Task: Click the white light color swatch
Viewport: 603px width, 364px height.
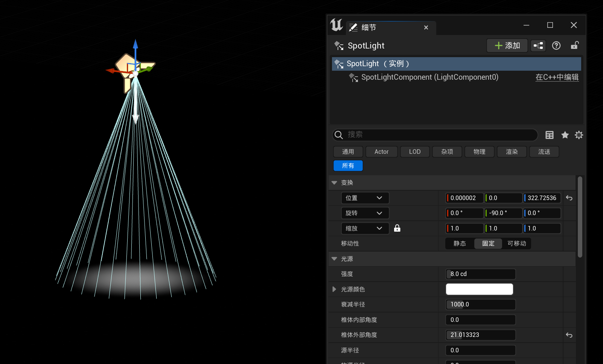Action: [x=479, y=289]
